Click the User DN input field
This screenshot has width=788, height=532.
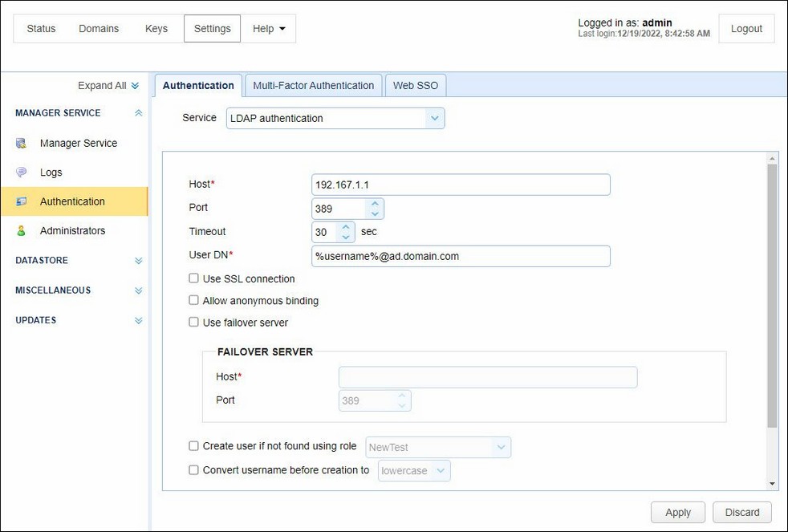tap(461, 256)
